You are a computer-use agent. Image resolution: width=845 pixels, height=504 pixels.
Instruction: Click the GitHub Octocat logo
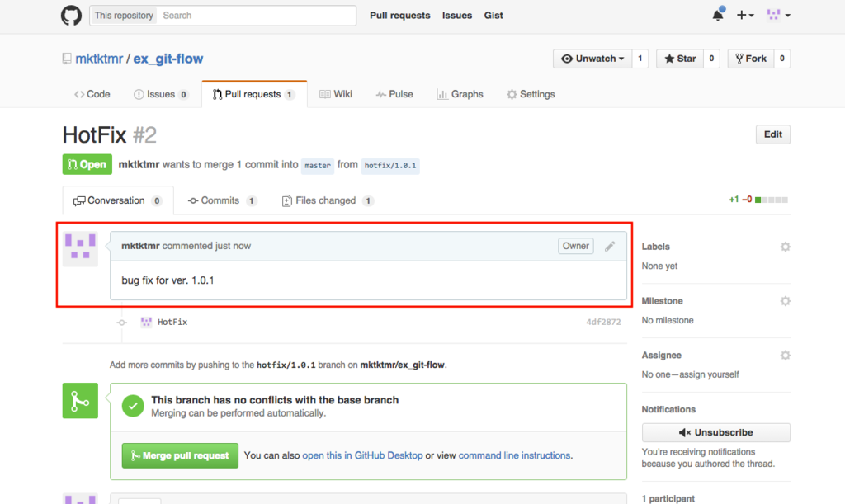coord(71,15)
